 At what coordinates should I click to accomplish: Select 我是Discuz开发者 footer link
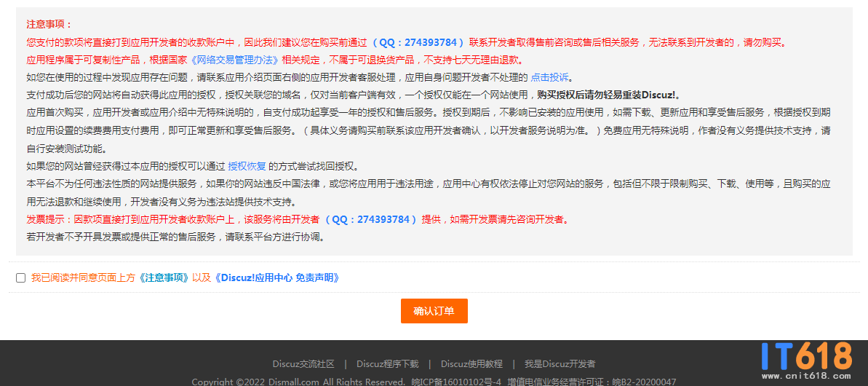tap(560, 364)
